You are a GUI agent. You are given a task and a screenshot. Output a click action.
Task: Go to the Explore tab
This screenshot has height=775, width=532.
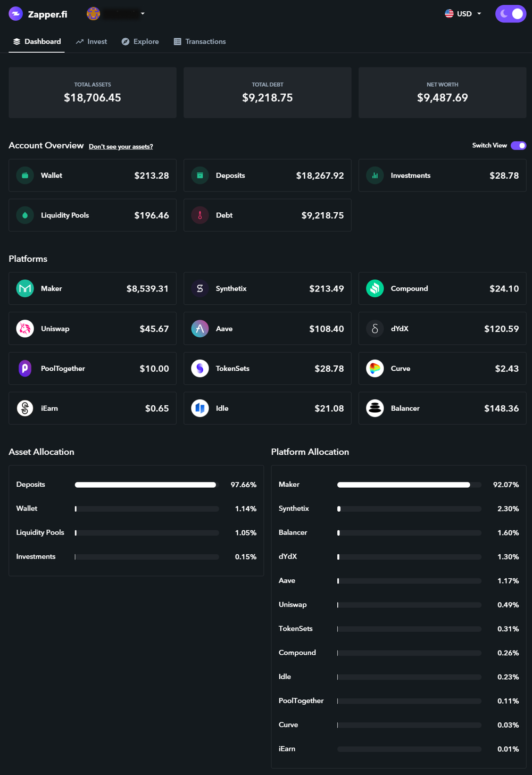pyautogui.click(x=140, y=41)
